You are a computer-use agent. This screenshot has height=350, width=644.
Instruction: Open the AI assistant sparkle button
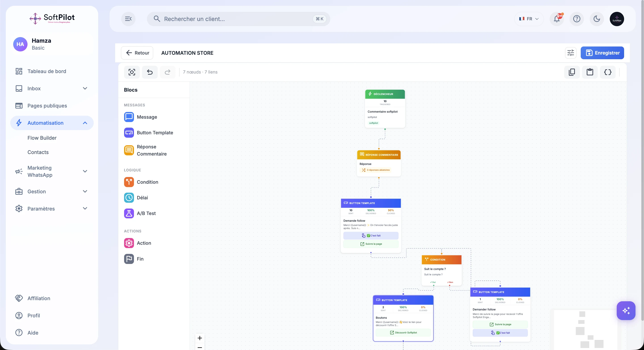tap(626, 310)
